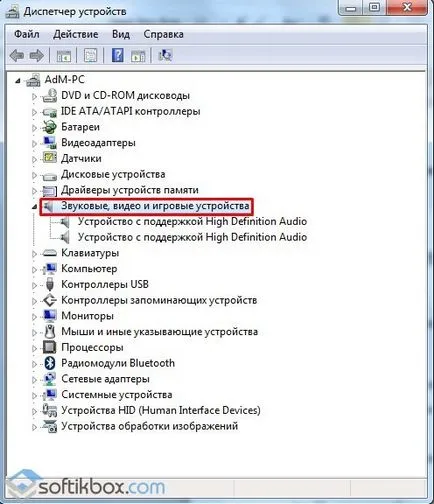
Task: Select the Системные устройства item
Action: point(117,395)
